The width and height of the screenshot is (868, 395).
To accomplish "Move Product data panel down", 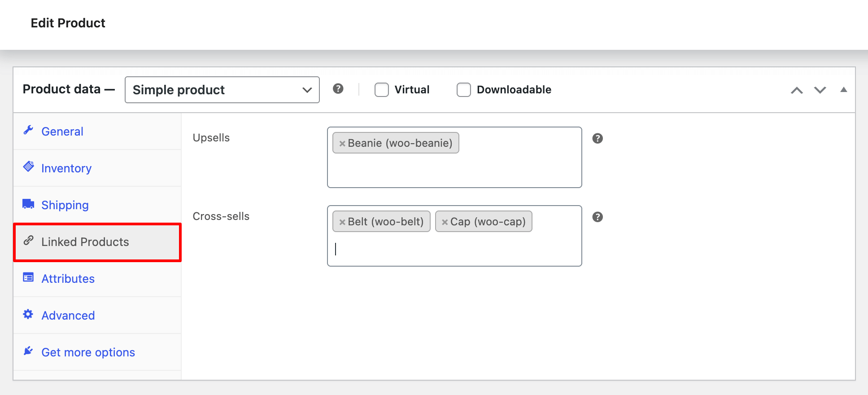I will tap(820, 90).
